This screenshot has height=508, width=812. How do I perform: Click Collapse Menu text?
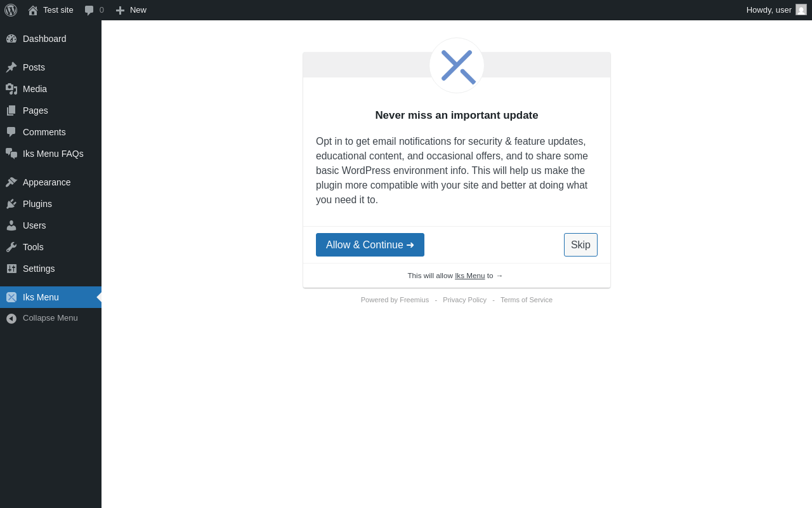(x=50, y=318)
